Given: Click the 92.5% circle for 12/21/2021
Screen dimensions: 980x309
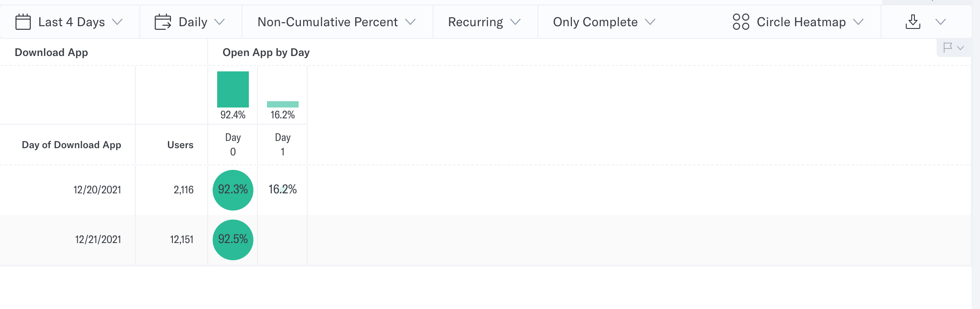Looking at the screenshot, I should click(x=233, y=239).
